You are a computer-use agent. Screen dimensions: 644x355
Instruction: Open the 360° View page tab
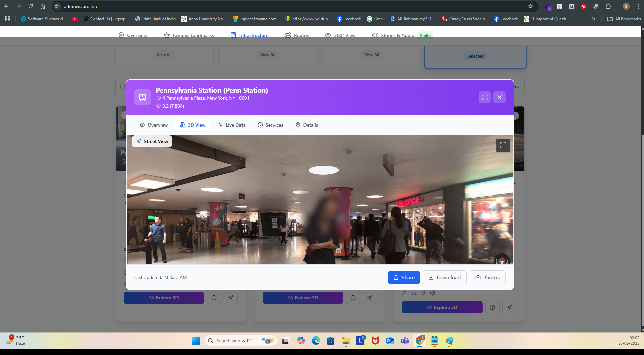point(340,35)
